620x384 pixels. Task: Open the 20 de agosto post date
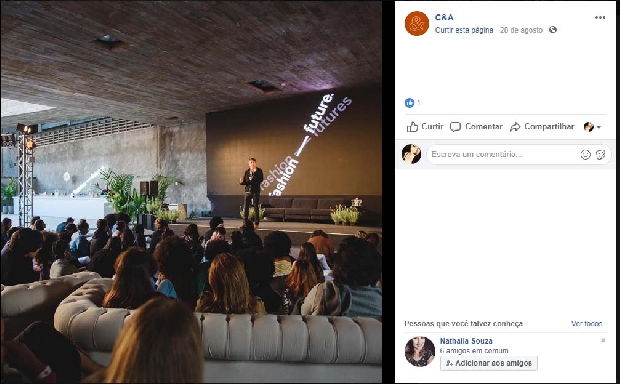click(x=521, y=30)
